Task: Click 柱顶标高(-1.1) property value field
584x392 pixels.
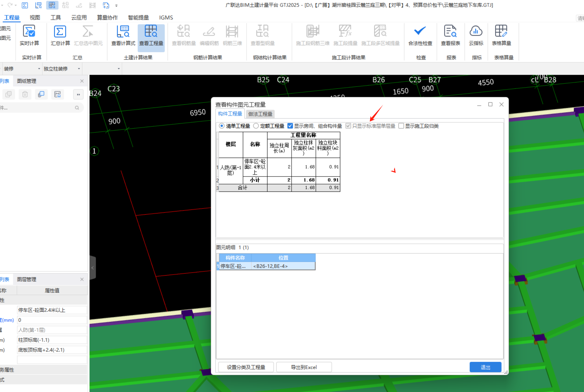Action: (52, 340)
